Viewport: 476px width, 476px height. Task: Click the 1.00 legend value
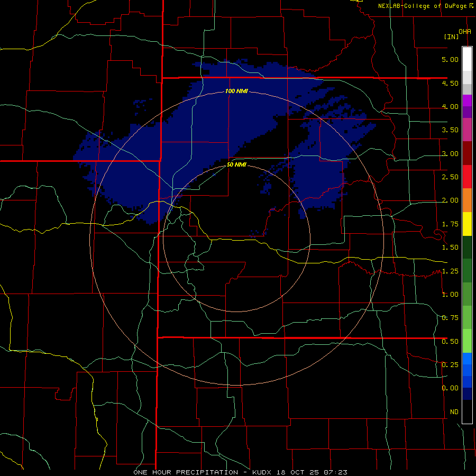(450, 295)
